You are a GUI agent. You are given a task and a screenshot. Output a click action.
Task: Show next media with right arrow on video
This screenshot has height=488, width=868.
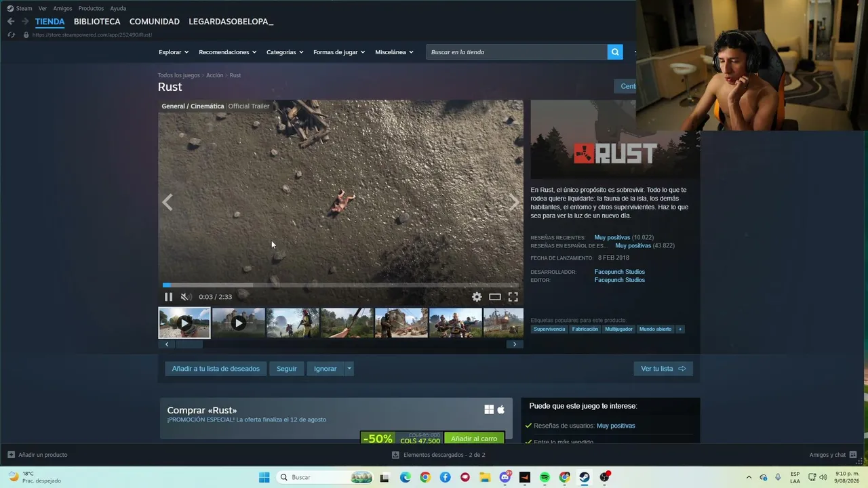[514, 203]
